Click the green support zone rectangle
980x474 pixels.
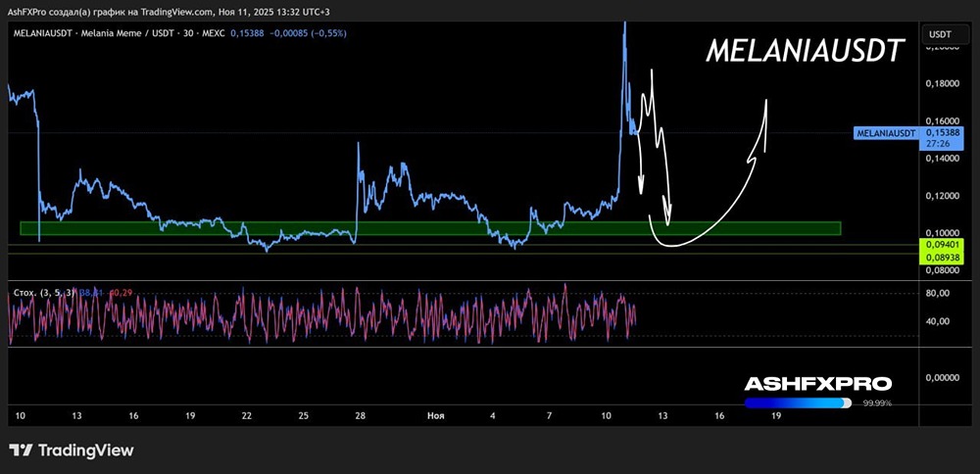pos(429,228)
